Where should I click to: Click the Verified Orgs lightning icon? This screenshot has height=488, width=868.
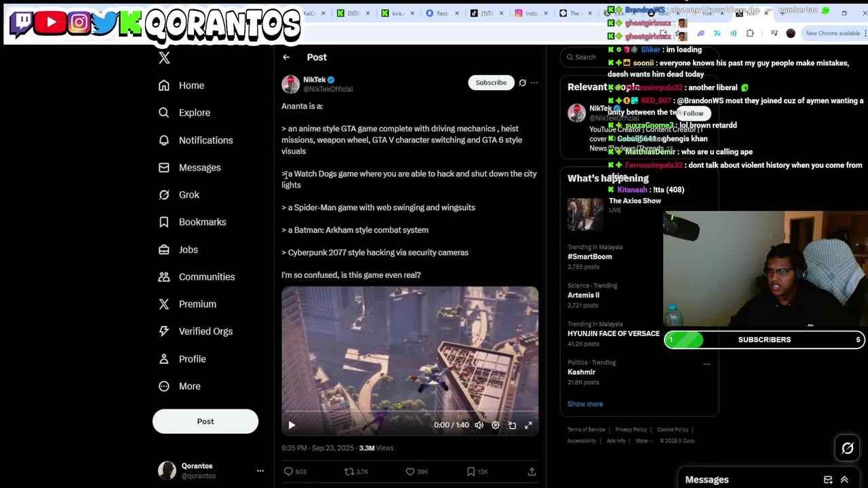tap(163, 331)
